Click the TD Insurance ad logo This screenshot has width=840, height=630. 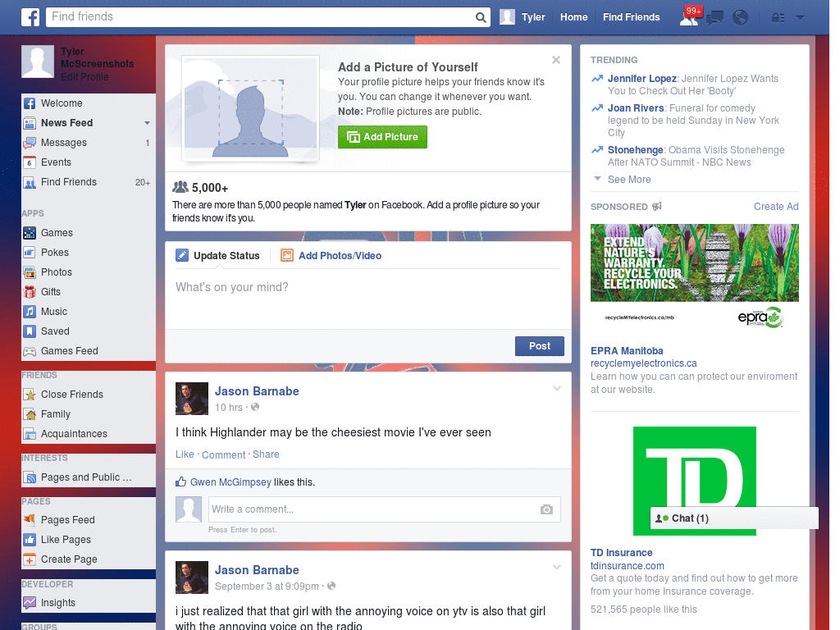(694, 481)
